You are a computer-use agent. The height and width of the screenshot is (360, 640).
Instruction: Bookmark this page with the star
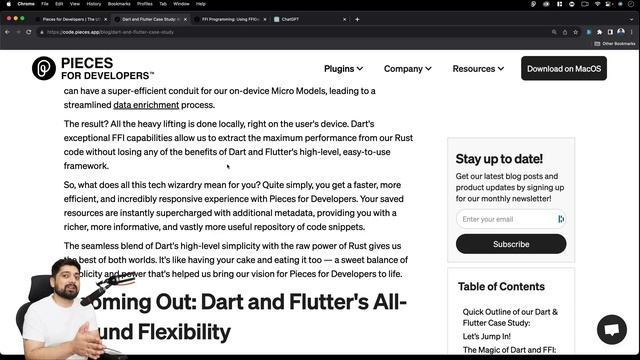(576, 32)
